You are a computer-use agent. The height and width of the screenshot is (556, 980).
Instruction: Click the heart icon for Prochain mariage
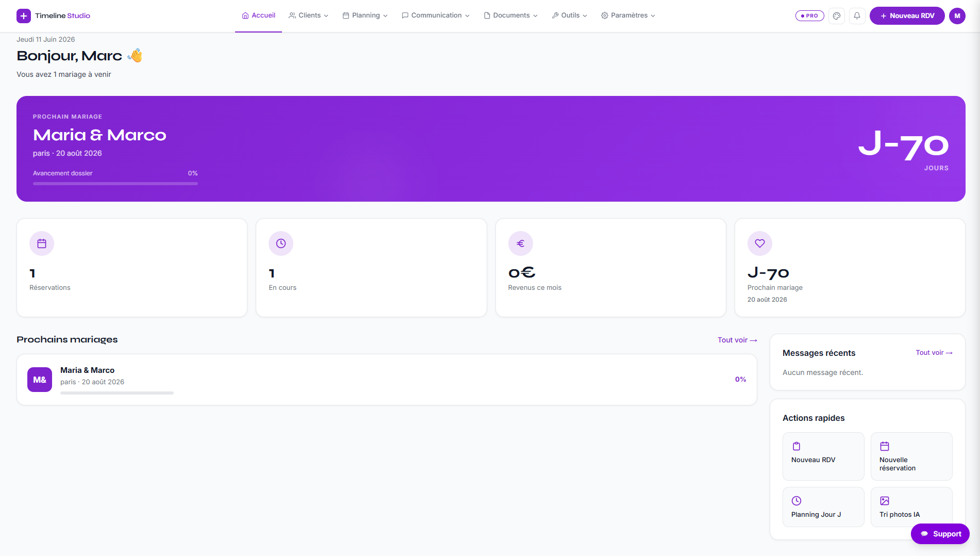click(x=760, y=243)
